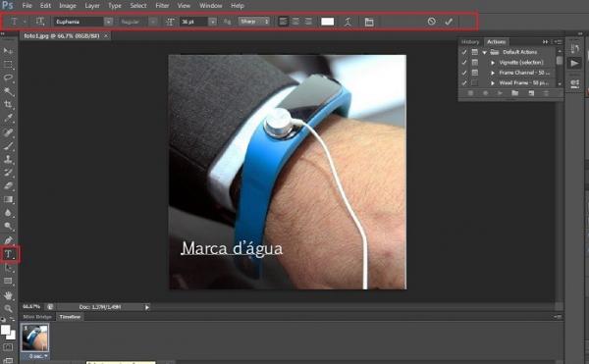Toggle dialog for Frame Channel action
This screenshot has height=364, width=589.
(x=475, y=73)
